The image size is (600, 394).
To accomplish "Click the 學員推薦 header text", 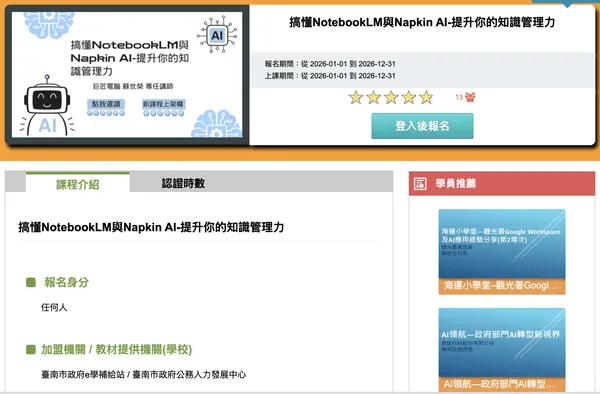I will pyautogui.click(x=455, y=184).
